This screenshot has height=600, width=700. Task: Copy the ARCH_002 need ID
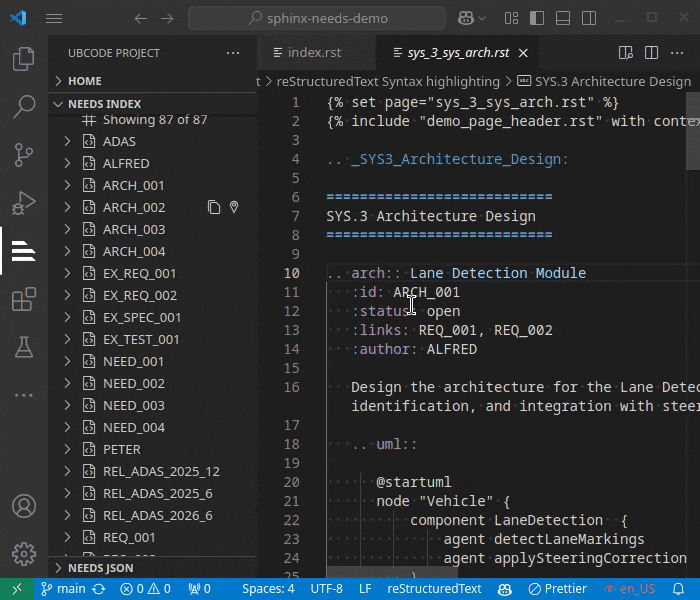214,207
